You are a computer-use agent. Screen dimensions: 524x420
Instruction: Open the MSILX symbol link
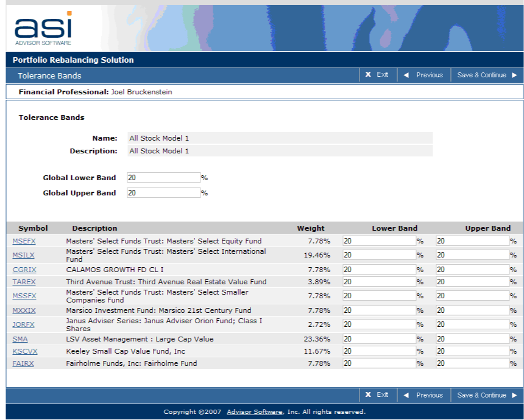click(x=24, y=255)
